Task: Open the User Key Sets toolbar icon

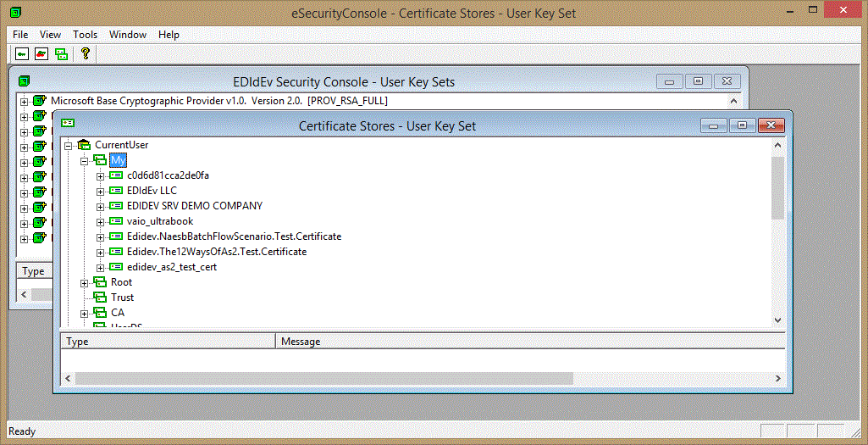Action: click(22, 53)
